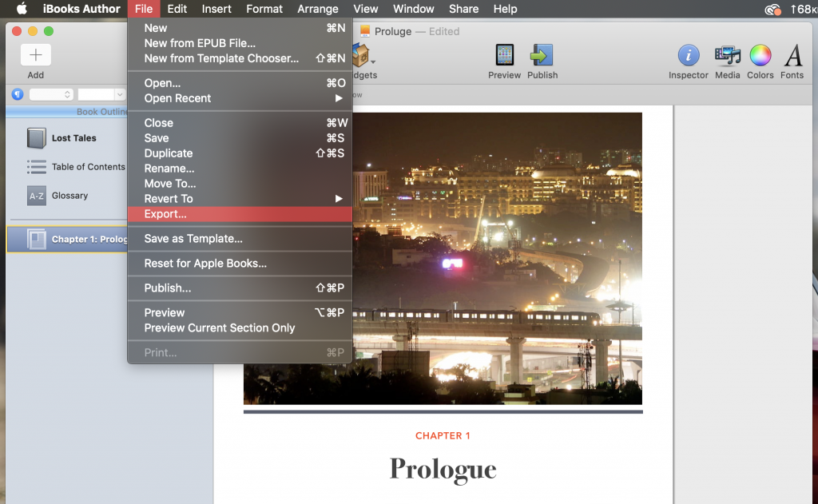This screenshot has height=504, width=818.
Task: Choose Close in the File menu
Action: [240, 123]
